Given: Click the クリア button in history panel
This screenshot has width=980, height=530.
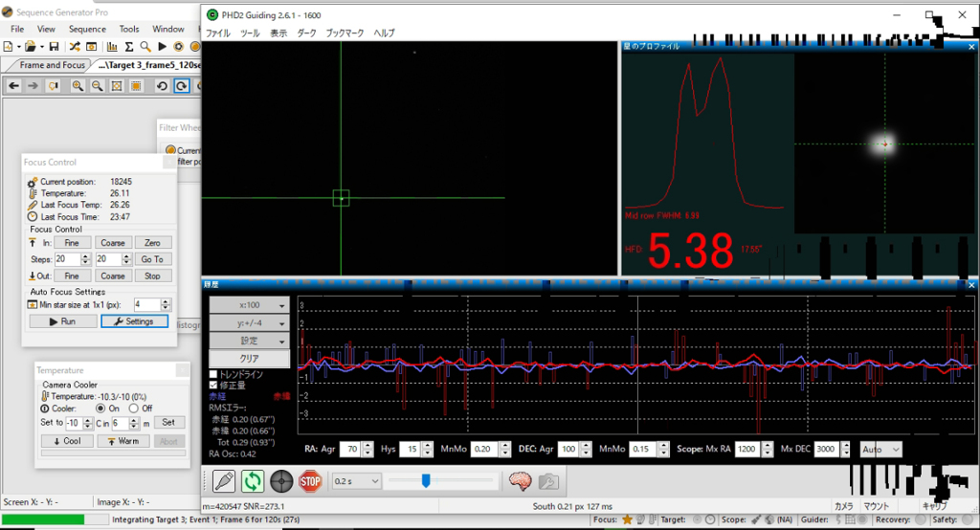Looking at the screenshot, I should pos(249,359).
